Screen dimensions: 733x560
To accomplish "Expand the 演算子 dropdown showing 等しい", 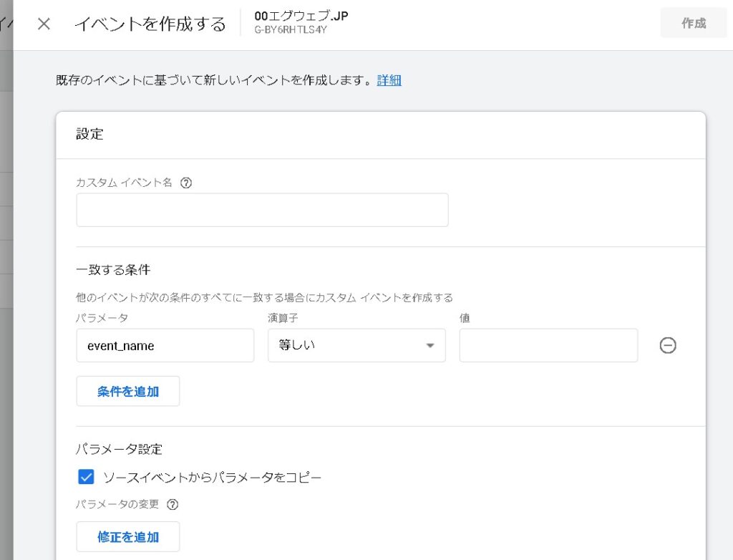I will [x=356, y=346].
